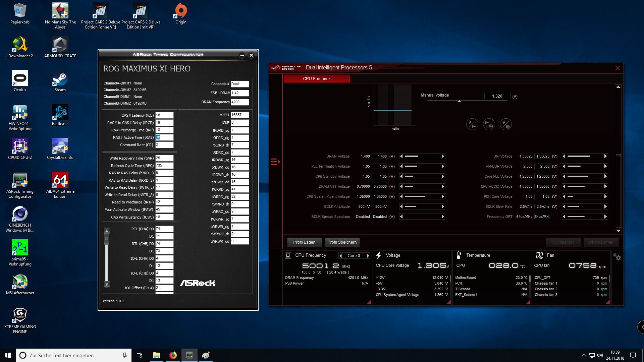The width and height of the screenshot is (644, 362).
Task: Open the Origin desktop icon
Action: (x=181, y=14)
